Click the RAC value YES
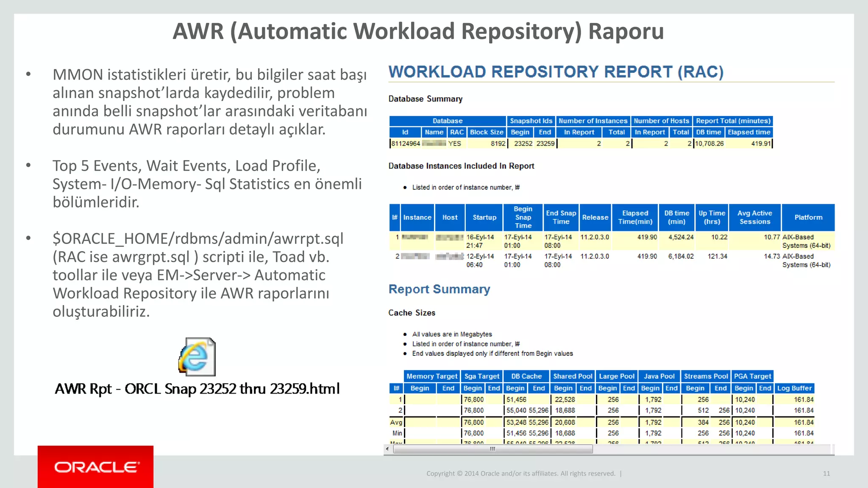 pyautogui.click(x=454, y=144)
